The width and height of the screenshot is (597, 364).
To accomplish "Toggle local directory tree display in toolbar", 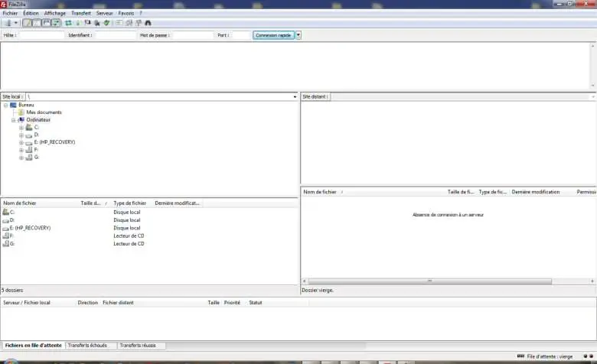I will tap(37, 23).
